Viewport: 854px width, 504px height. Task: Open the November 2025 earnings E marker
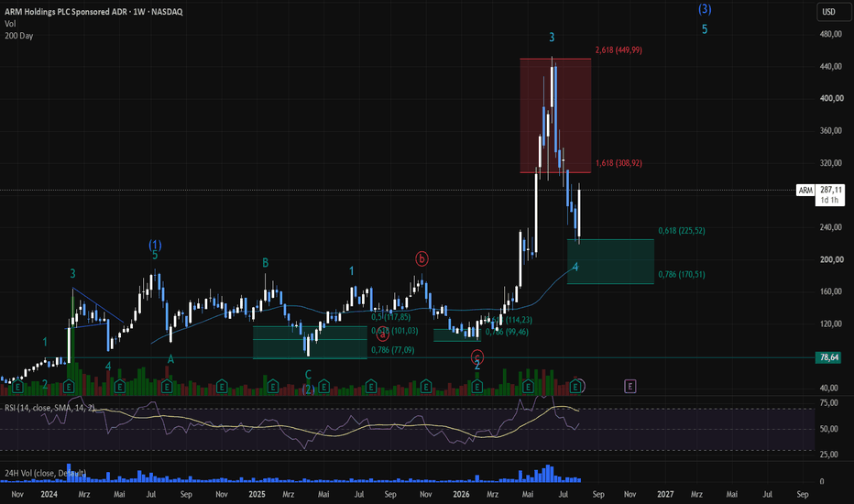coord(426,387)
